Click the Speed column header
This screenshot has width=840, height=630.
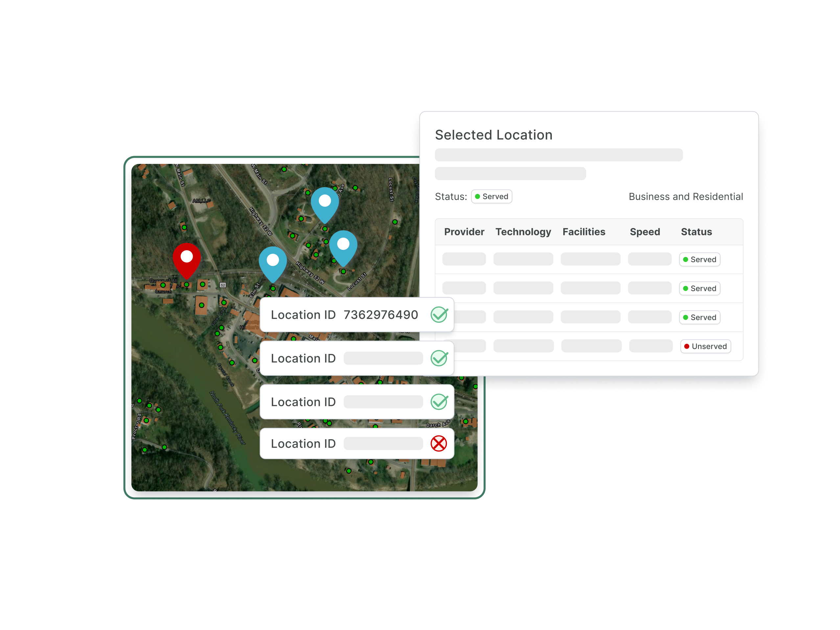[x=644, y=232]
